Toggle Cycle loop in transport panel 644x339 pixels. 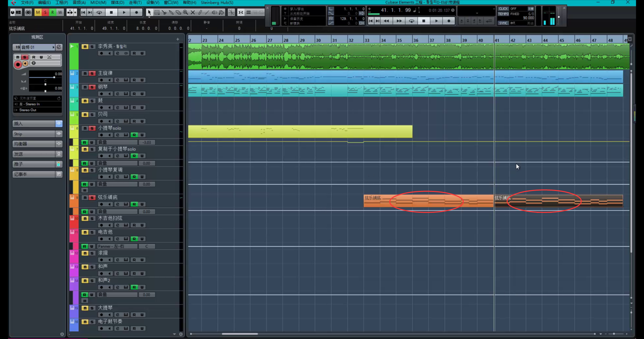412,21
